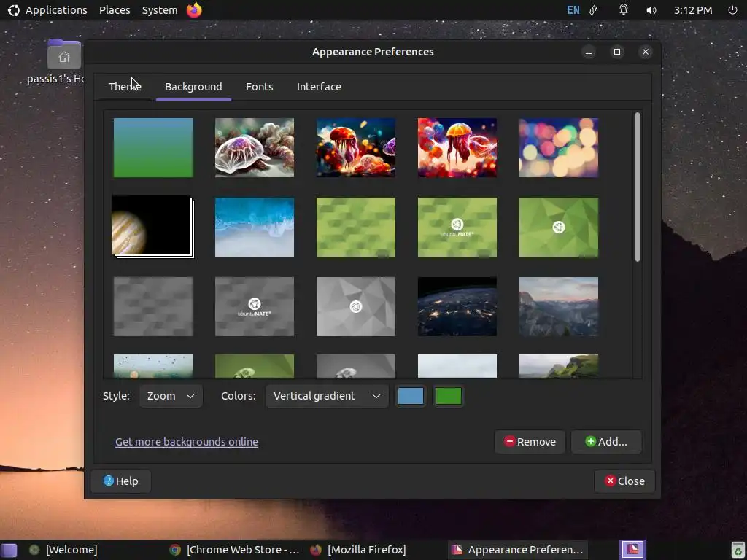Click the show desktop button in bottom panel
Image resolution: width=747 pixels, height=560 pixels.
tap(9, 550)
